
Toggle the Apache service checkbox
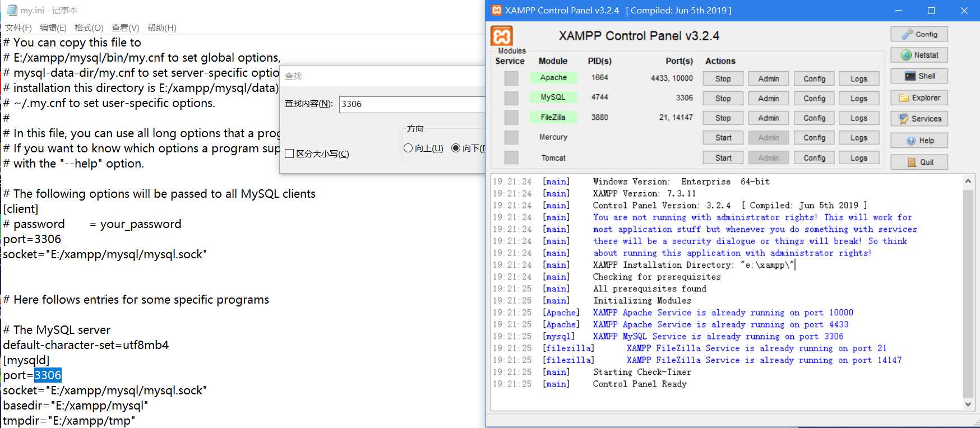(511, 78)
